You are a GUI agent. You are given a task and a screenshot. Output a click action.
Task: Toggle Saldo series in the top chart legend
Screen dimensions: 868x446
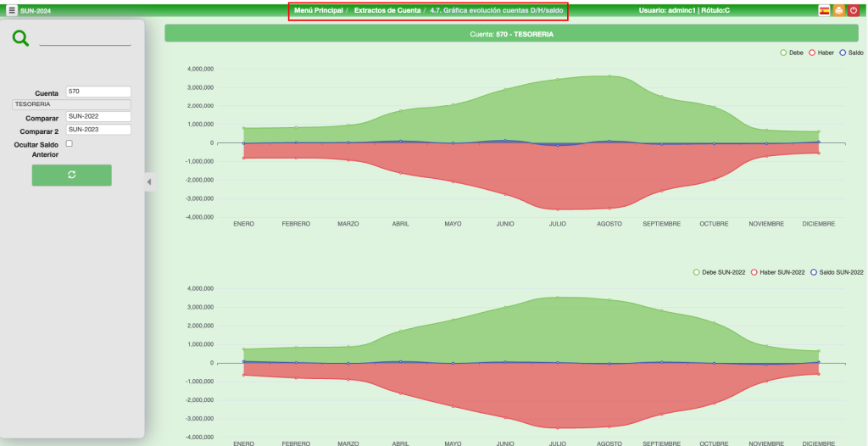pos(851,53)
